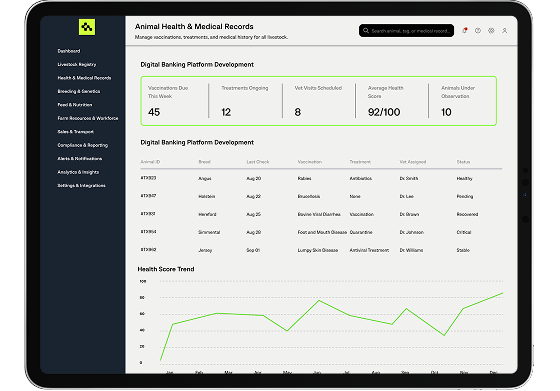Select Vaccinations Due This Week card
This screenshot has height=391, width=560.
coord(175,101)
